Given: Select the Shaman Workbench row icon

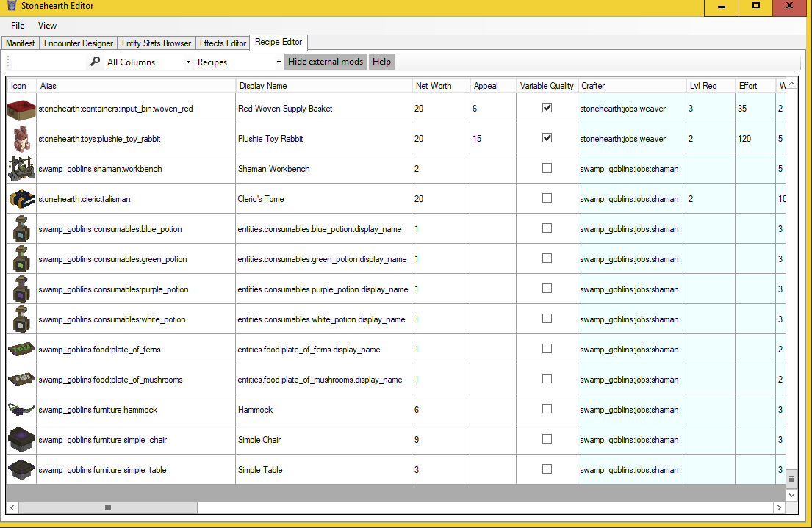Looking at the screenshot, I should (x=21, y=169).
